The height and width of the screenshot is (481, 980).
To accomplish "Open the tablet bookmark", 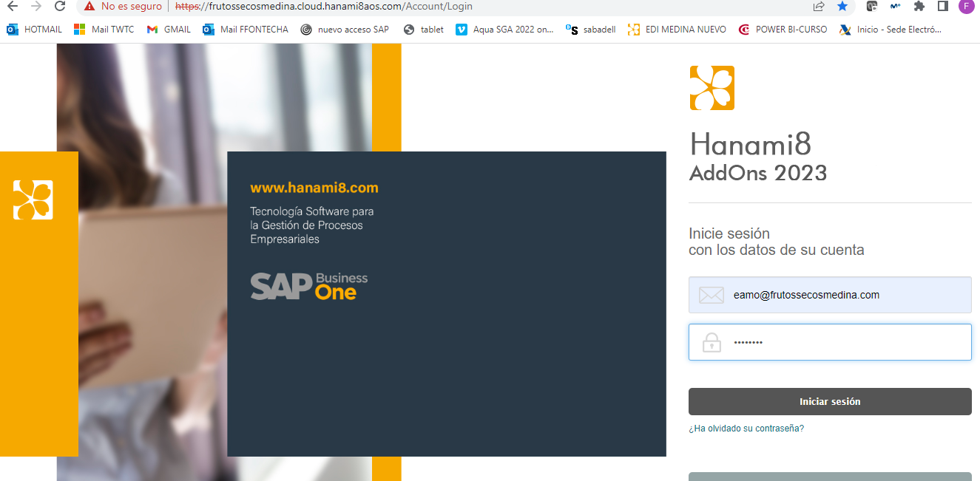I will coord(424,30).
